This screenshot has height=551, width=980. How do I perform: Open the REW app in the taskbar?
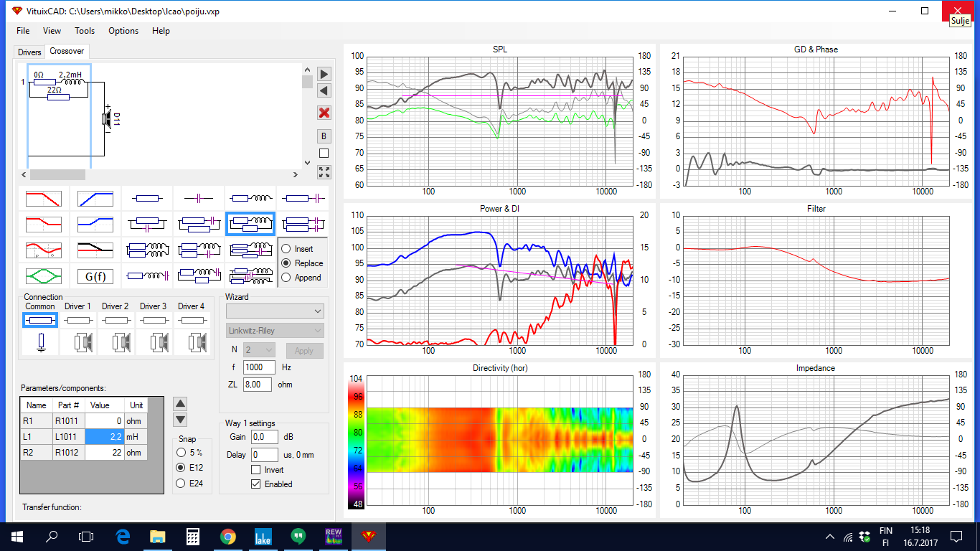[334, 537]
